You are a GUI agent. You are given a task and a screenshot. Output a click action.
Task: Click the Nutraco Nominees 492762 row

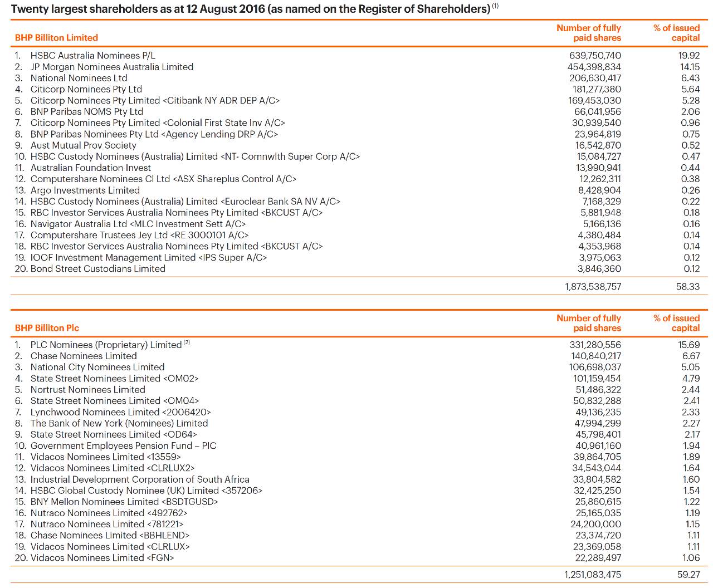coord(109,513)
